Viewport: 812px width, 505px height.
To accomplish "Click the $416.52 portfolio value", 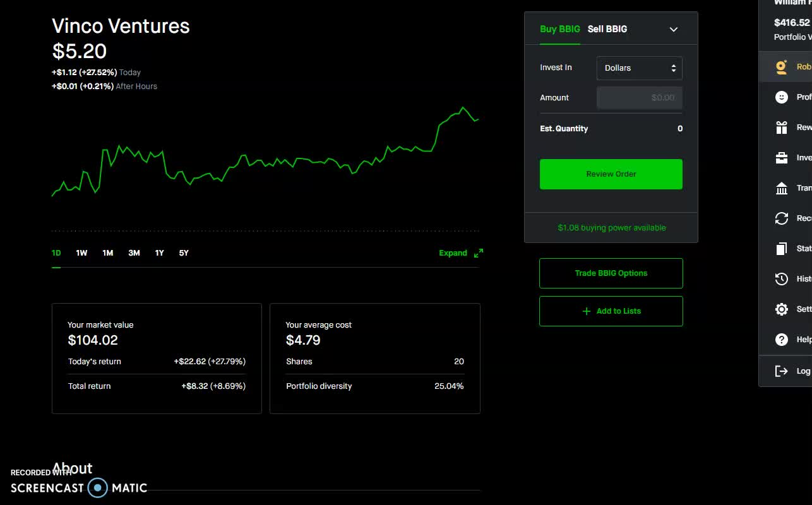I will click(792, 23).
